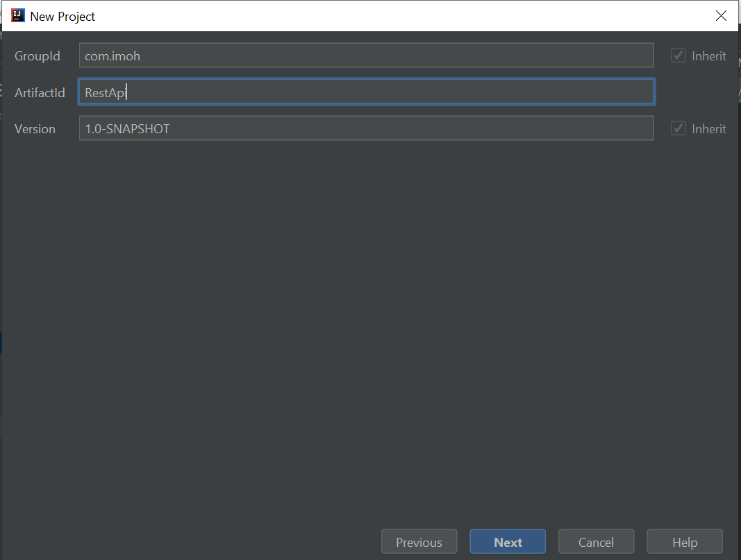
Task: Open Help for this dialog
Action: (684, 541)
